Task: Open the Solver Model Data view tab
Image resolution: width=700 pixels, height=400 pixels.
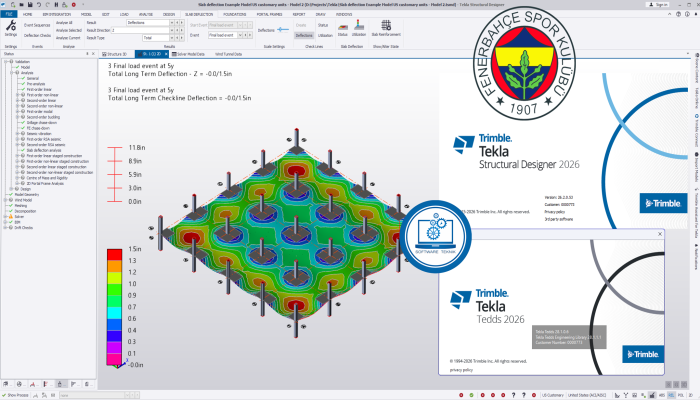Action: (x=188, y=54)
